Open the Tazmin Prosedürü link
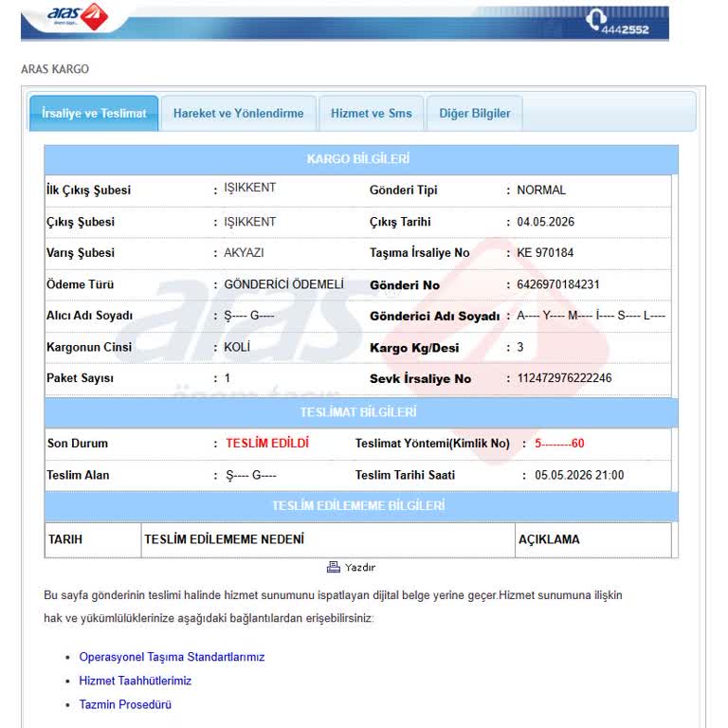 pyautogui.click(x=125, y=704)
